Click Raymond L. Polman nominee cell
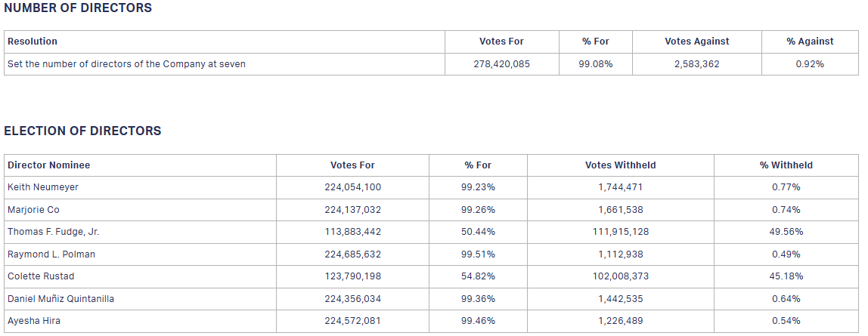This screenshot has width=868, height=336. (51, 254)
